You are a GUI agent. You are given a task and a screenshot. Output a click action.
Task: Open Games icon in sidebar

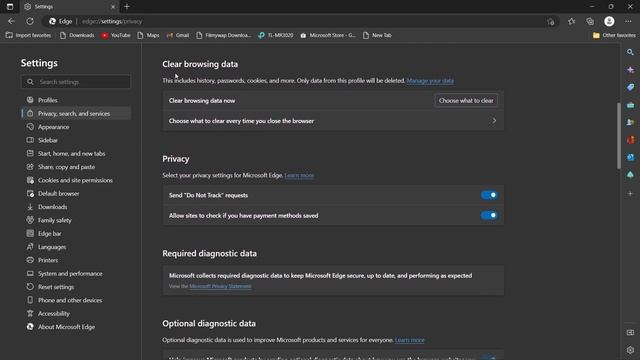630,122
